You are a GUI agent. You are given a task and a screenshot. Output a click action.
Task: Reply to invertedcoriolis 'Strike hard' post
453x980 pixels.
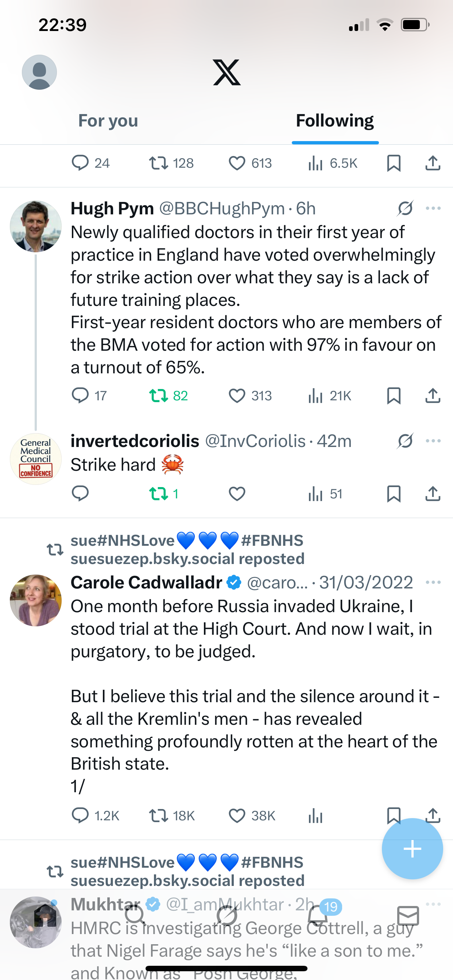(80, 493)
